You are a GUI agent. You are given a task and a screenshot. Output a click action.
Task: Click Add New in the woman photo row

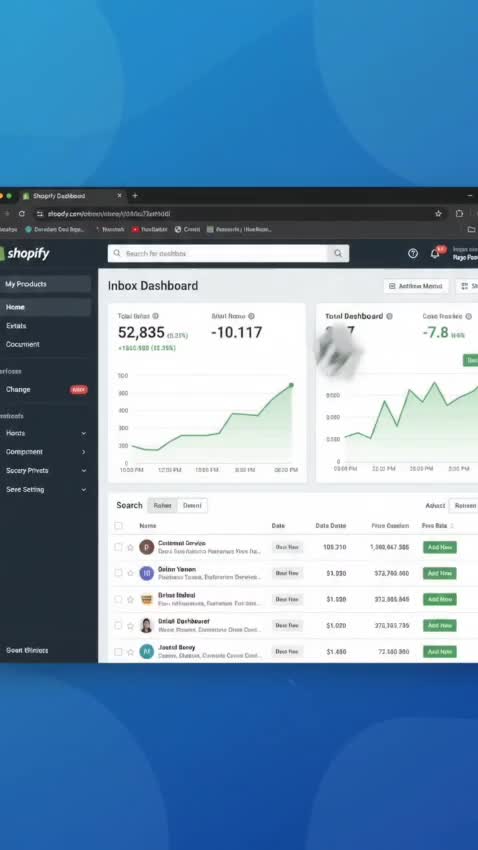tap(440, 625)
